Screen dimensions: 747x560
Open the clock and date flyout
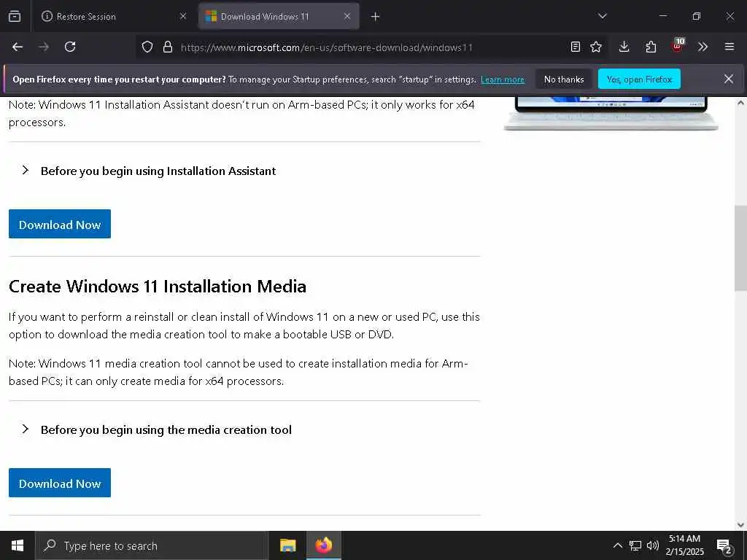pos(684,545)
